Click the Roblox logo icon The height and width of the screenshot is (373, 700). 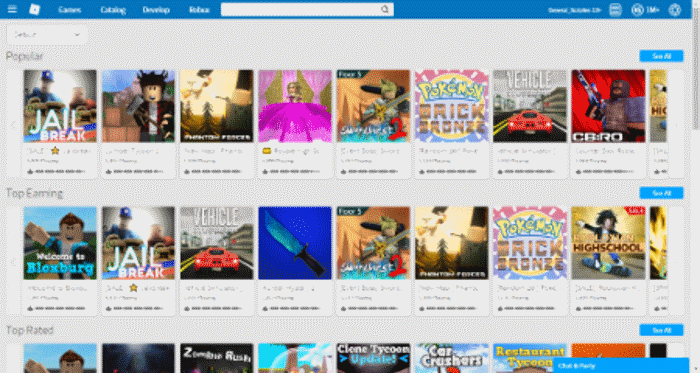coord(34,9)
